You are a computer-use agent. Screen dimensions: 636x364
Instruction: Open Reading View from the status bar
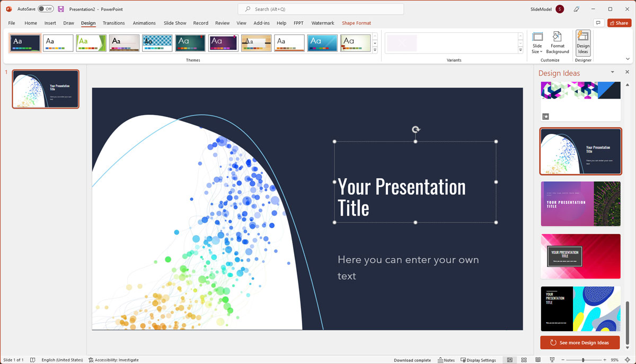537,360
